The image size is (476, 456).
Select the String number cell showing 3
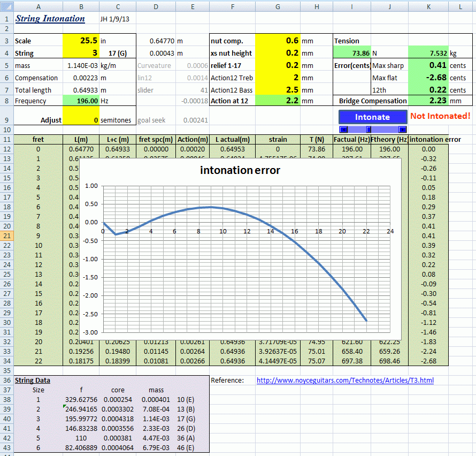81,53
